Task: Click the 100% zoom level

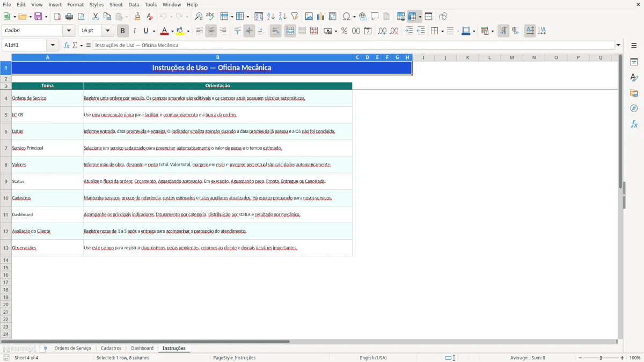Action: [635, 358]
